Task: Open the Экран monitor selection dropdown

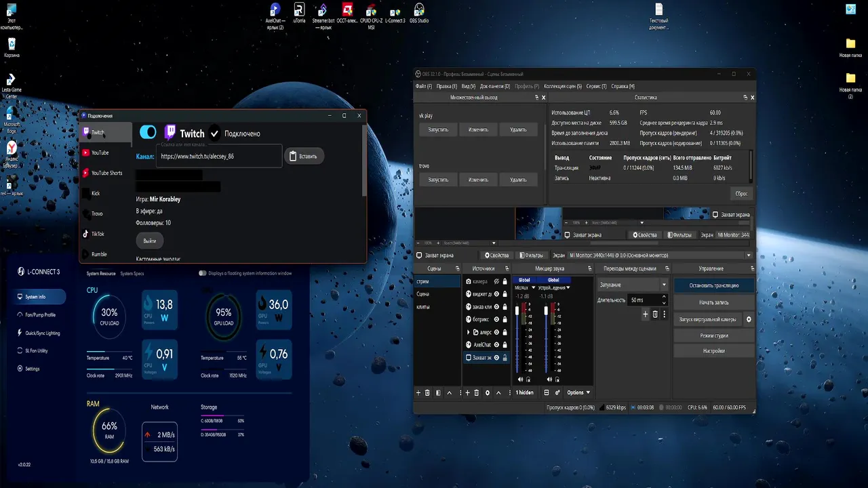Action: tap(660, 256)
